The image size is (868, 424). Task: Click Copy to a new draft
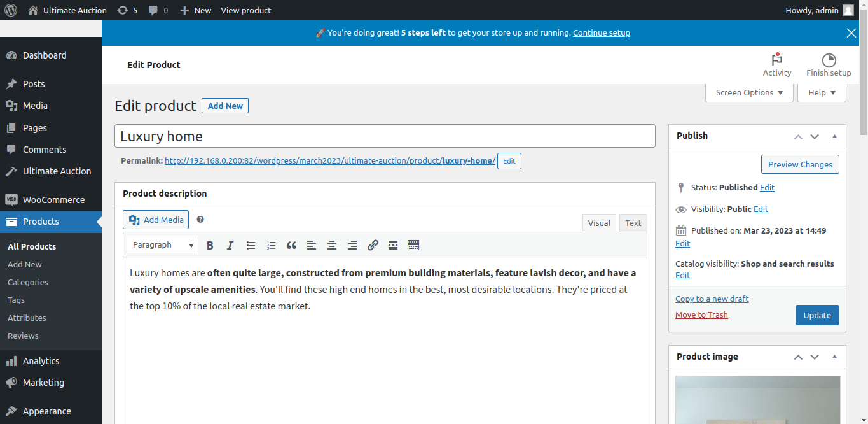pyautogui.click(x=712, y=299)
